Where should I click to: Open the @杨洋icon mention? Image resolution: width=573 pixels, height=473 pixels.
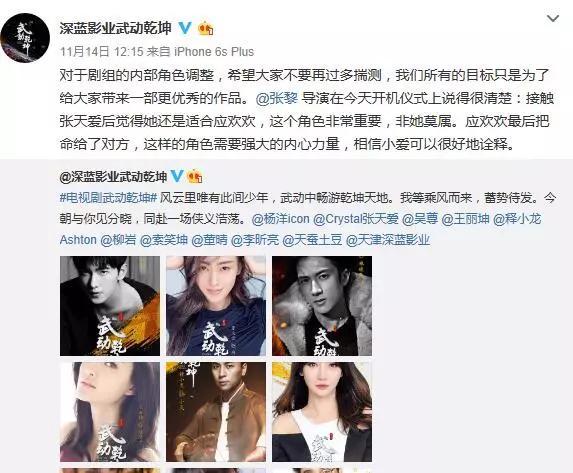click(x=281, y=219)
